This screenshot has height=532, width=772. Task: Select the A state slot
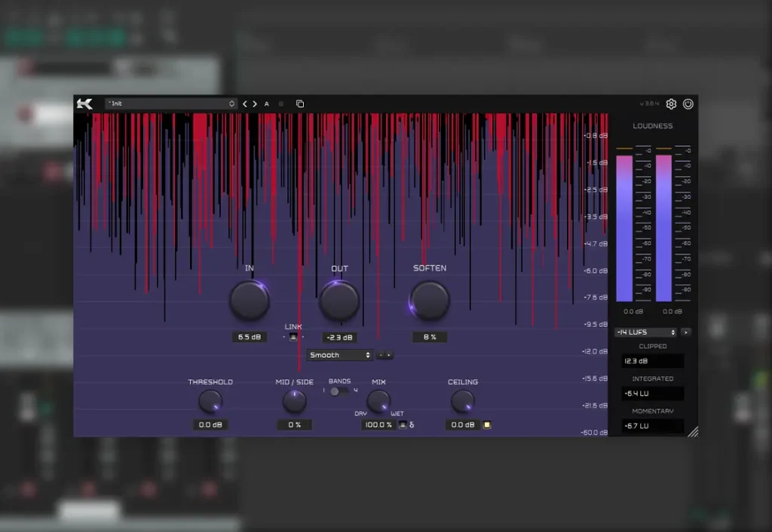(x=267, y=104)
